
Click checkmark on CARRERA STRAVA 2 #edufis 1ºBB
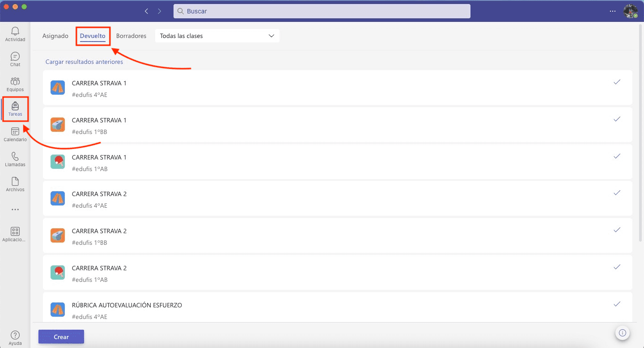pos(617,230)
